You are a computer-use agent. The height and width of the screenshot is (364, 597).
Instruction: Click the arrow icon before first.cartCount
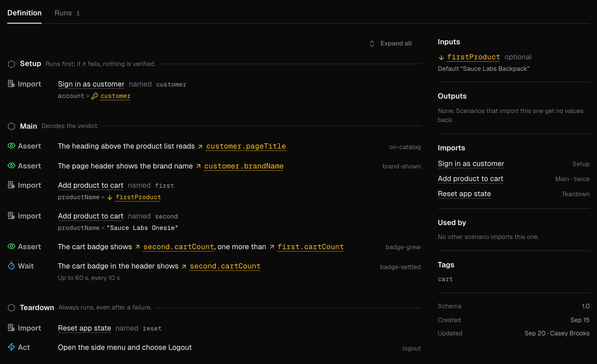[272, 247]
